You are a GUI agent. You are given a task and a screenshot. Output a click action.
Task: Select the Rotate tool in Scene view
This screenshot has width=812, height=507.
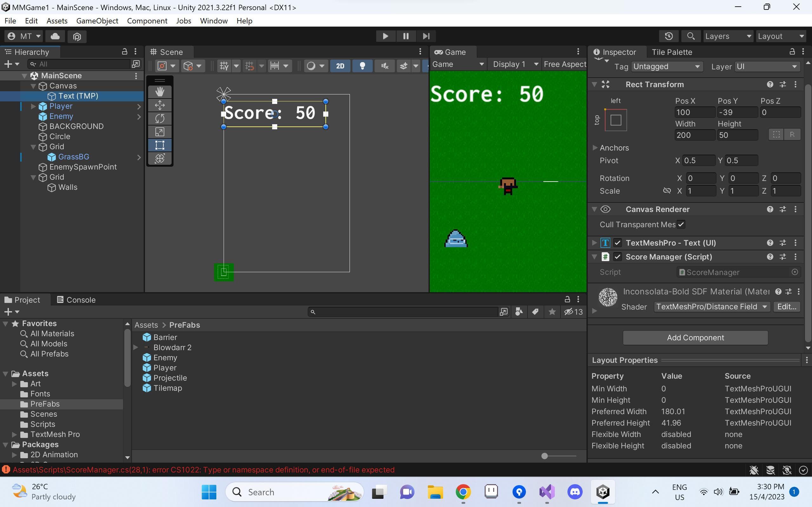pyautogui.click(x=160, y=119)
